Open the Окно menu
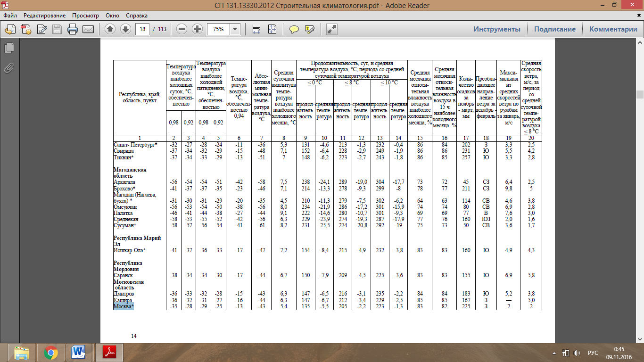644x362 pixels. [x=113, y=16]
